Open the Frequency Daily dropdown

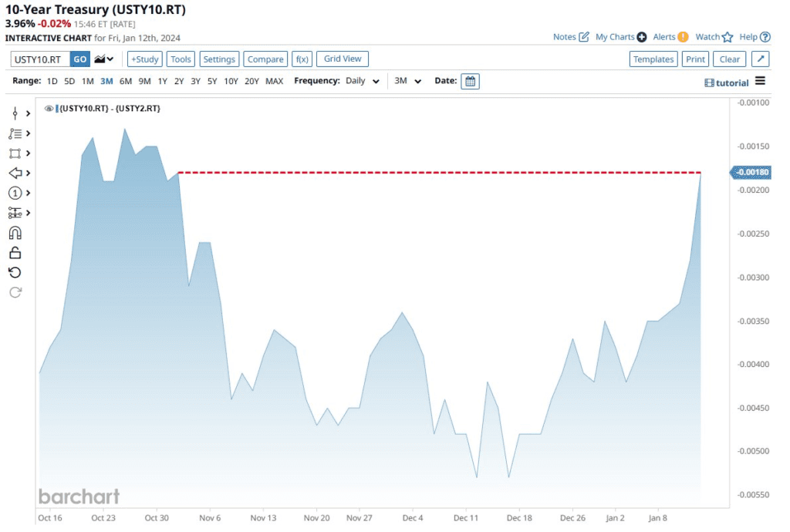tap(362, 81)
